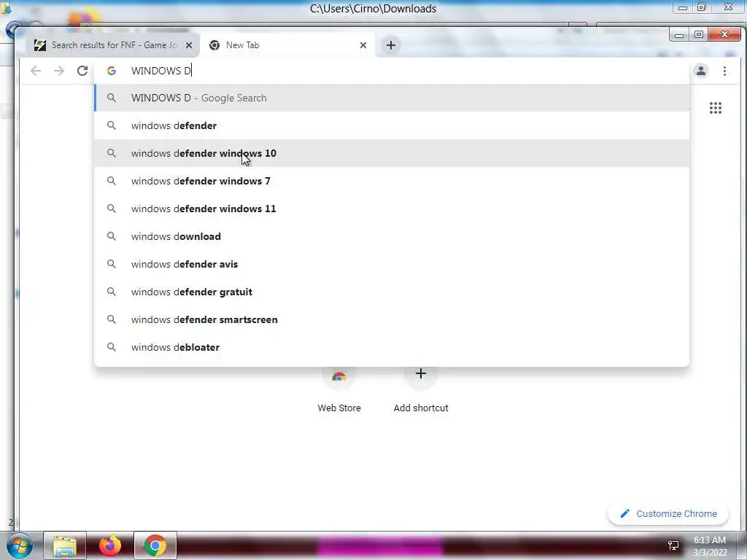747x560 pixels.
Task: Select the New Tab tab
Action: click(287, 45)
